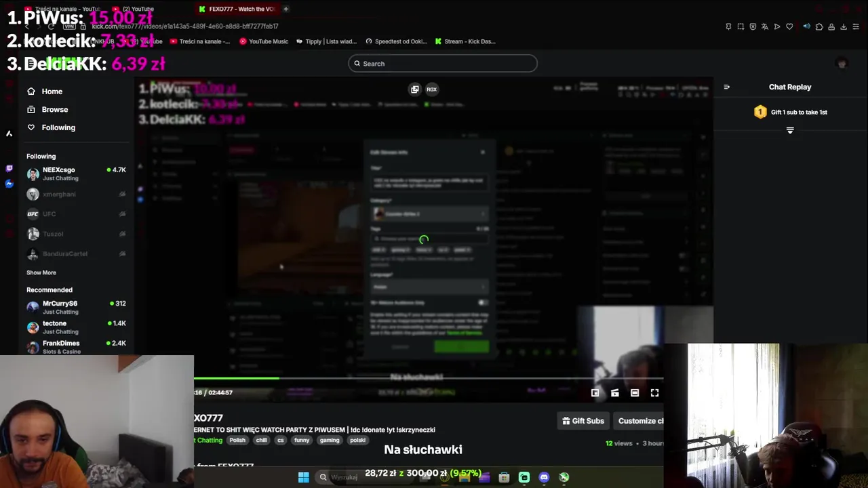Click the RGX button on video overlay
Viewport: 868px width, 488px height.
[431, 89]
